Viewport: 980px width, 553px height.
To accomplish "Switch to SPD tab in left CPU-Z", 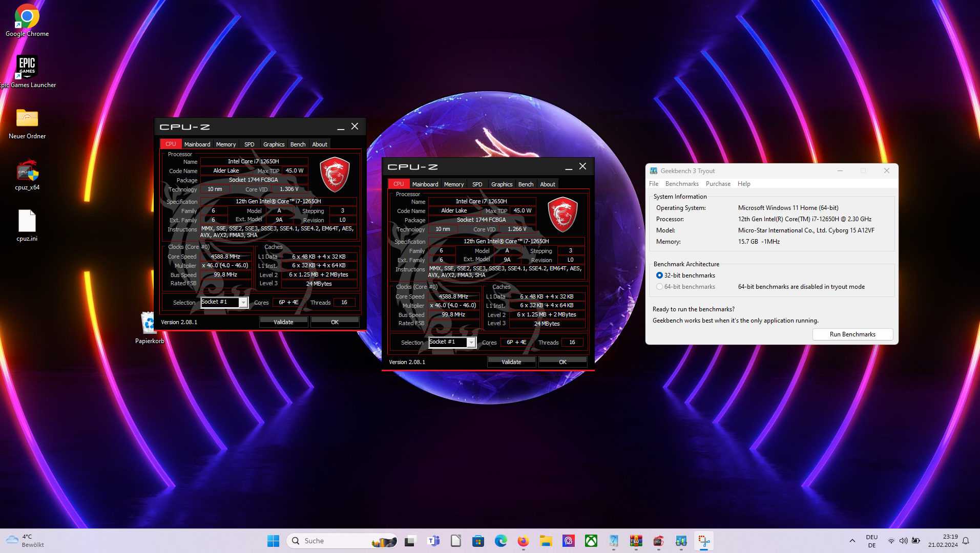I will click(x=249, y=144).
